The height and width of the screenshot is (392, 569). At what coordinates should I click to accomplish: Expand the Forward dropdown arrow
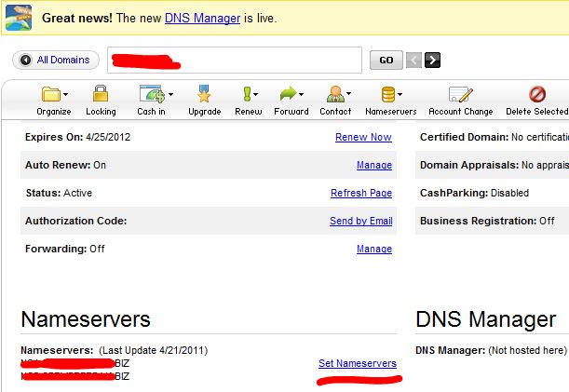click(x=301, y=94)
